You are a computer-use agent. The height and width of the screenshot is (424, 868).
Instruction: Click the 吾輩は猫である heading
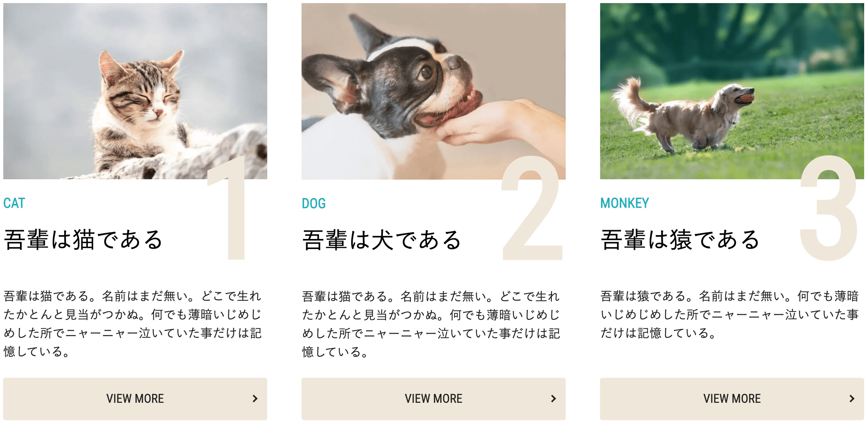coord(84,239)
